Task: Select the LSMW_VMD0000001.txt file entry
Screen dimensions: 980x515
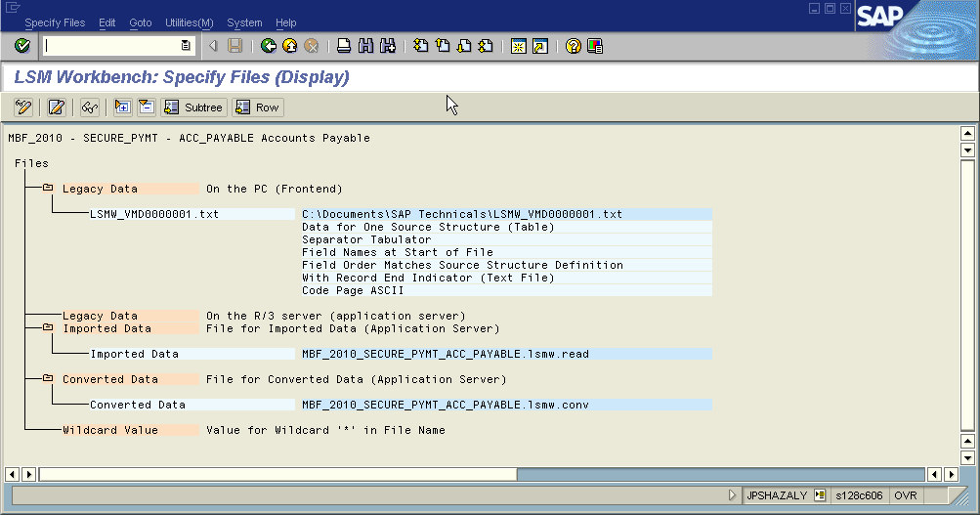Action: [192, 214]
